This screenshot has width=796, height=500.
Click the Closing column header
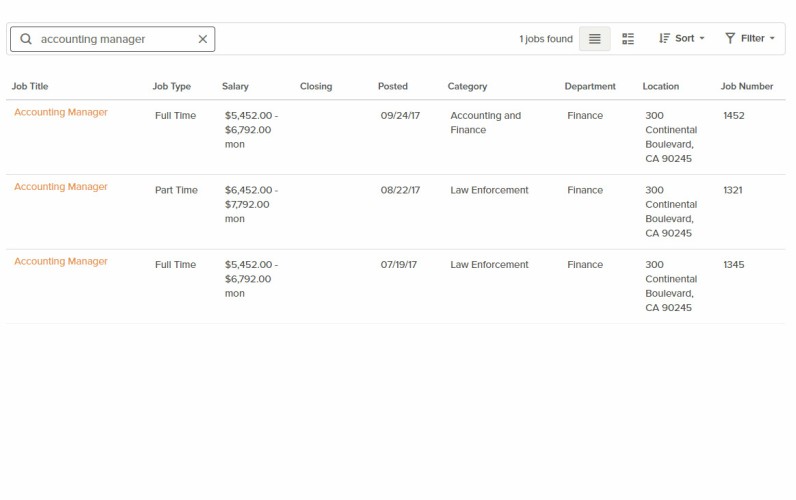click(x=316, y=86)
